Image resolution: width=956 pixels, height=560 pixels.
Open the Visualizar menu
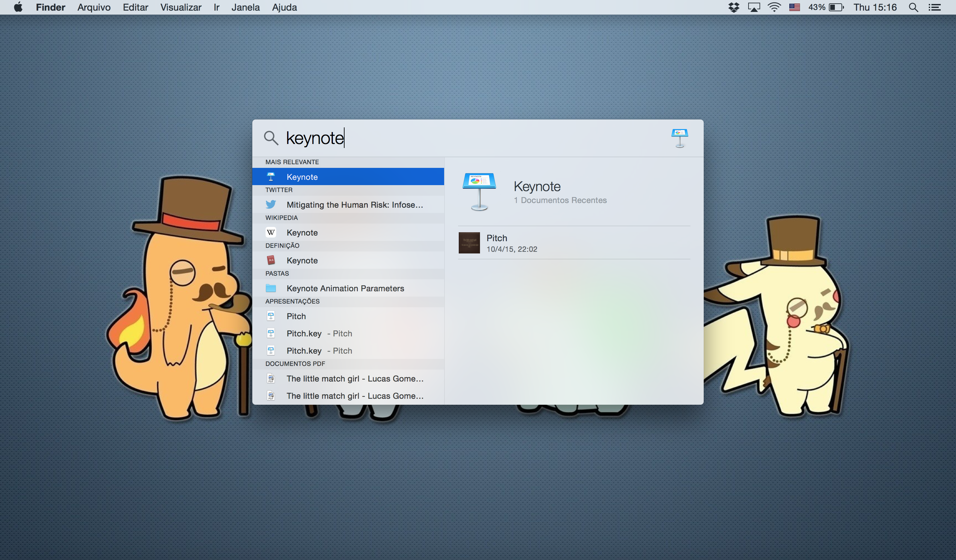[181, 7]
